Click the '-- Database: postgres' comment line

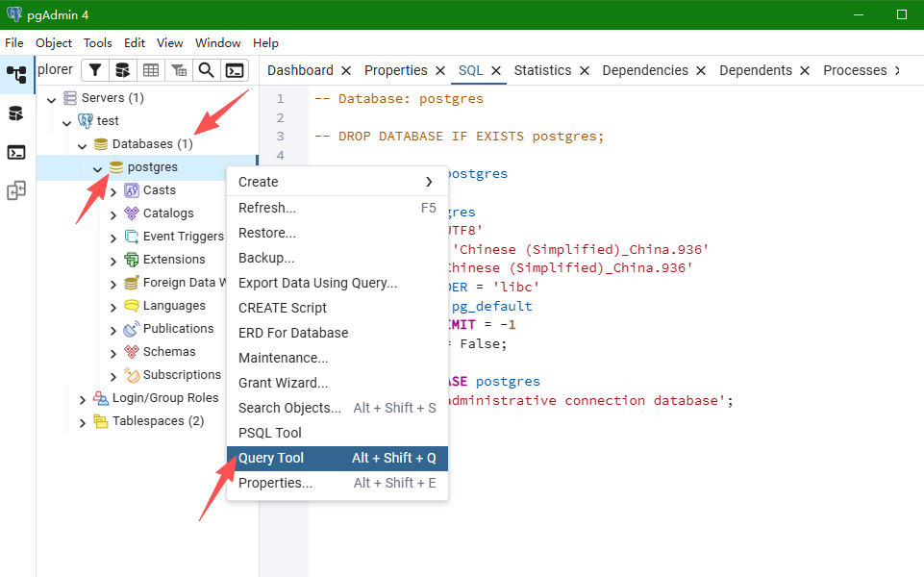pyautogui.click(x=399, y=99)
